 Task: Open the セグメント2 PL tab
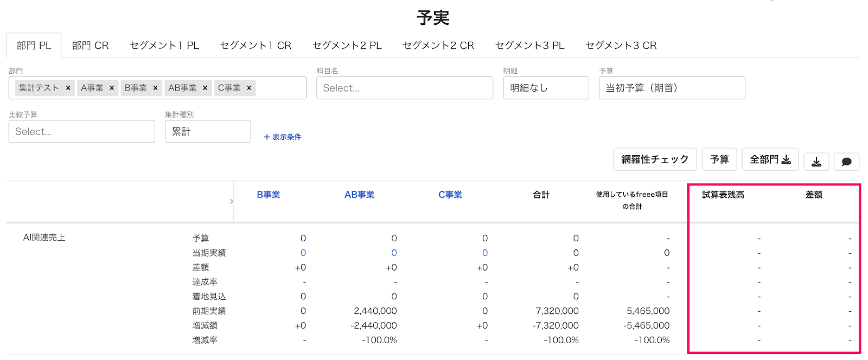point(347,46)
